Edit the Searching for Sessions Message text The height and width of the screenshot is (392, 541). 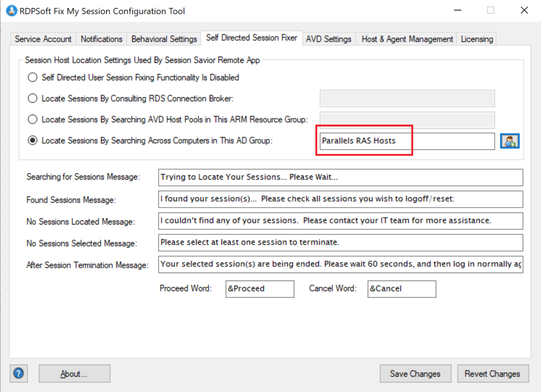pos(340,177)
